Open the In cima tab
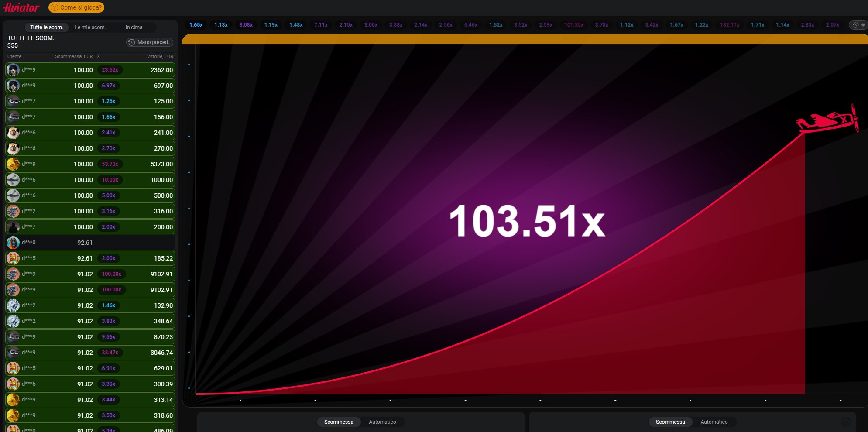868x432 pixels. pos(134,27)
